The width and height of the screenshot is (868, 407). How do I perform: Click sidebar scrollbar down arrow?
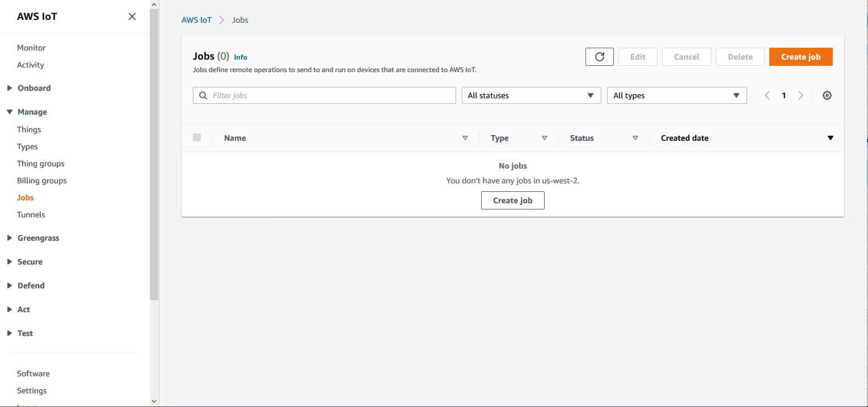[154, 401]
